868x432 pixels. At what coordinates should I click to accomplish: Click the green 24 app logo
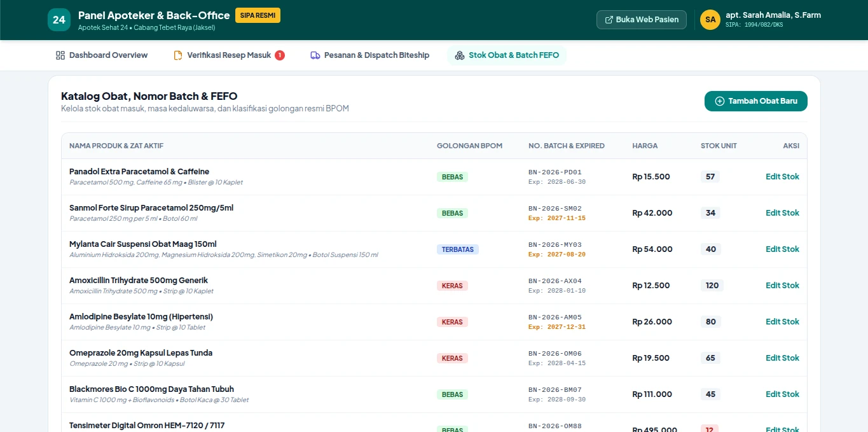point(59,20)
